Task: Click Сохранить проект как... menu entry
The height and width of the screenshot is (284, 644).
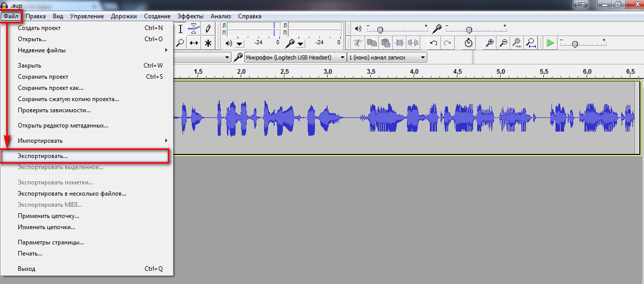Action: point(50,88)
